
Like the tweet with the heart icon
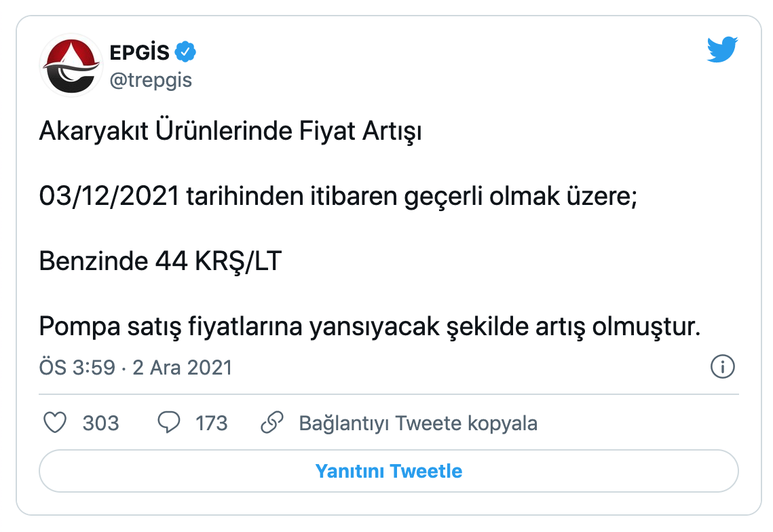[x=55, y=423]
